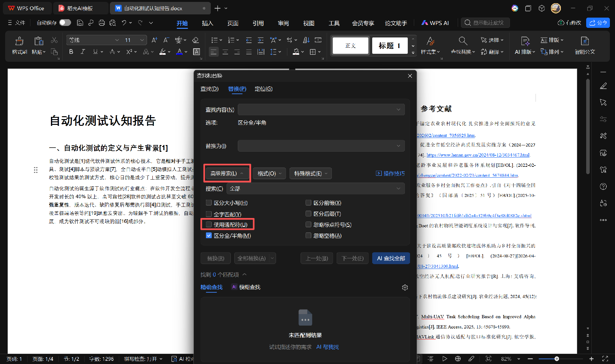Click the pen icon in the right sidebar
Viewport: 615px width, 364px height.
click(603, 86)
